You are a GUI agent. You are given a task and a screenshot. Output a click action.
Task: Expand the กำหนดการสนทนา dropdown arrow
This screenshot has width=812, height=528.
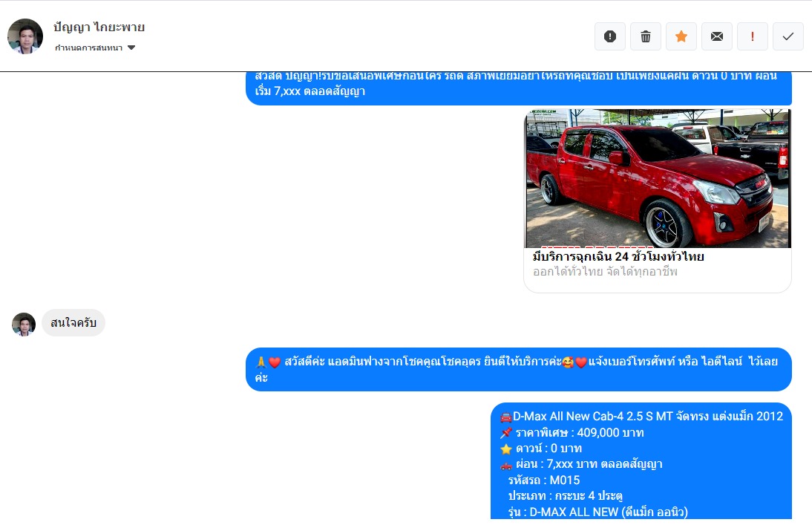[x=131, y=48]
